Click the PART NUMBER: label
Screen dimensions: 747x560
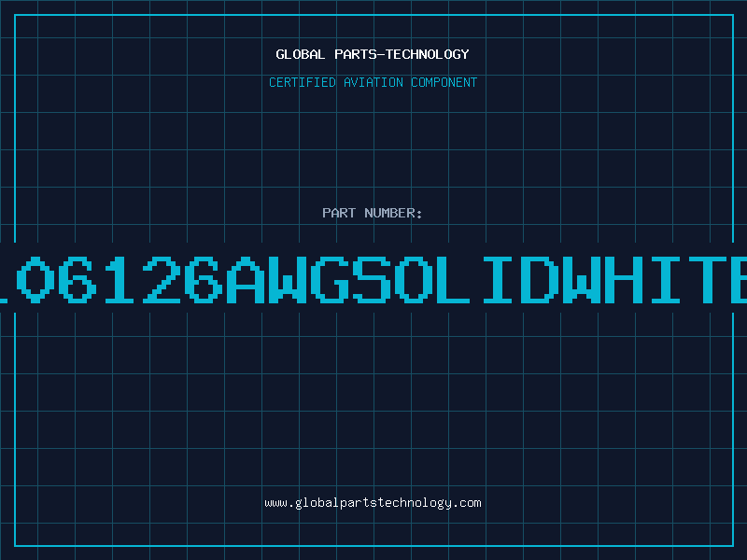[x=373, y=213]
